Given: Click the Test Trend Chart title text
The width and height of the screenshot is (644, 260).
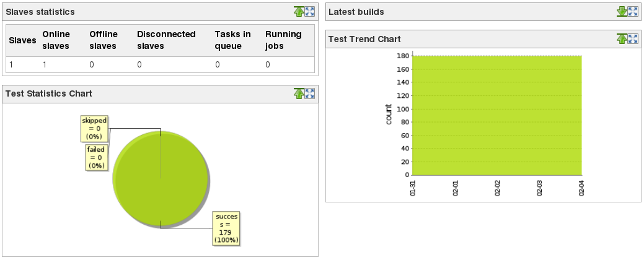Looking at the screenshot, I should (364, 39).
